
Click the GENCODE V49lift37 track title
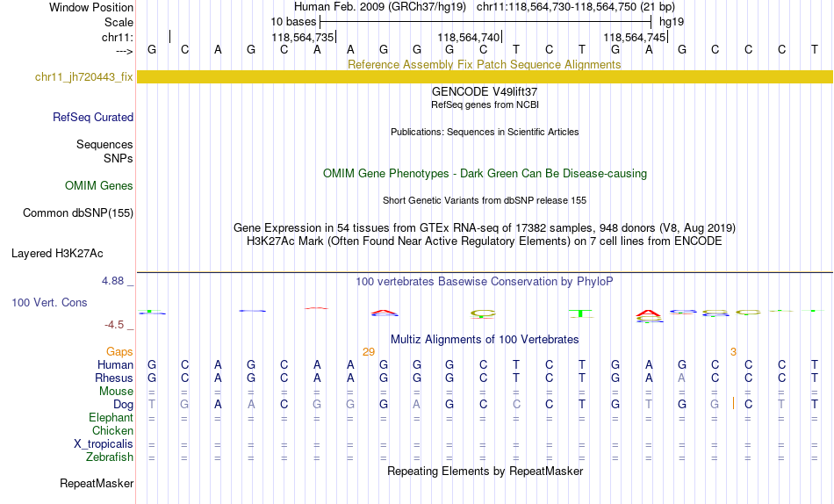(485, 91)
